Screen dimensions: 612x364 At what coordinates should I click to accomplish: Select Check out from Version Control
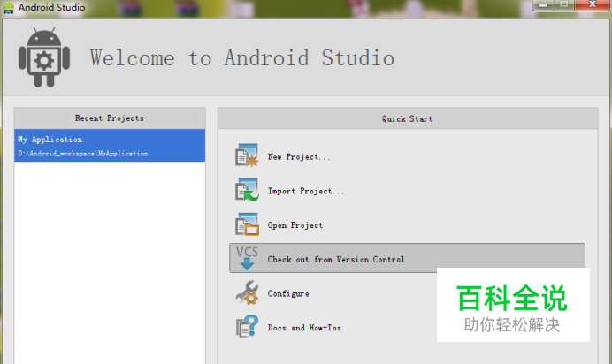coord(407,258)
